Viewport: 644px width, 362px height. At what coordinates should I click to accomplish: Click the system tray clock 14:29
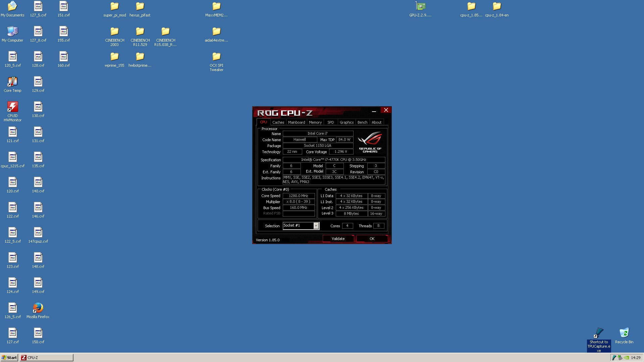pos(636,358)
